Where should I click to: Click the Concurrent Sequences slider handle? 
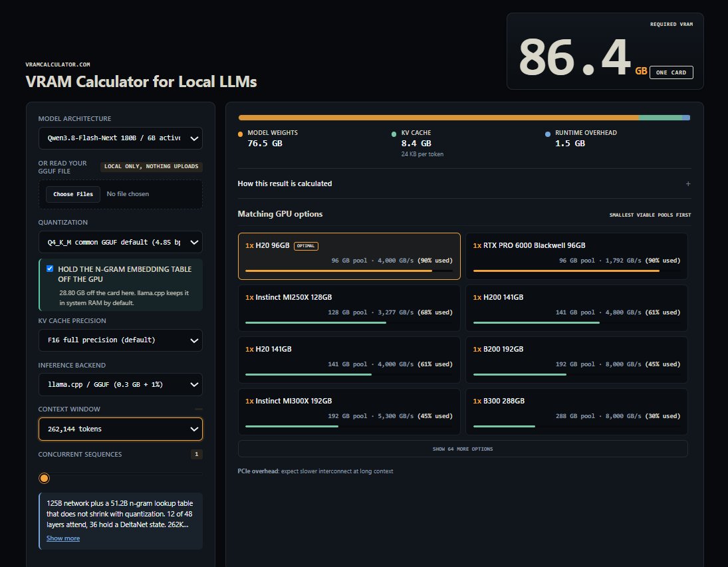point(44,479)
